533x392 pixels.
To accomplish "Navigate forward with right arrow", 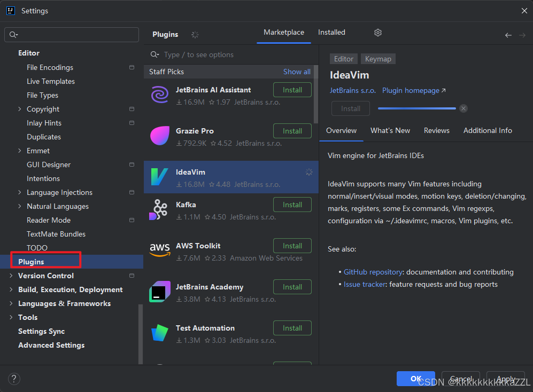I will pos(522,35).
